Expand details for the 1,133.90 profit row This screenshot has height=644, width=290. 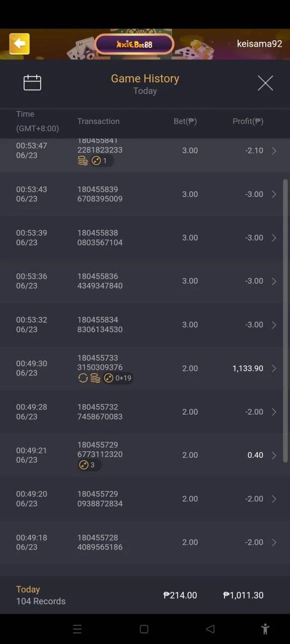[274, 368]
